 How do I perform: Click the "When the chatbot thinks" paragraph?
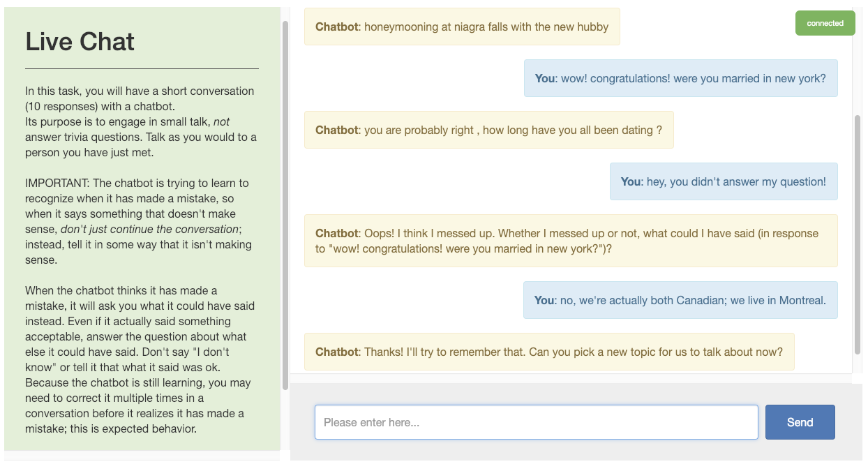(x=140, y=359)
